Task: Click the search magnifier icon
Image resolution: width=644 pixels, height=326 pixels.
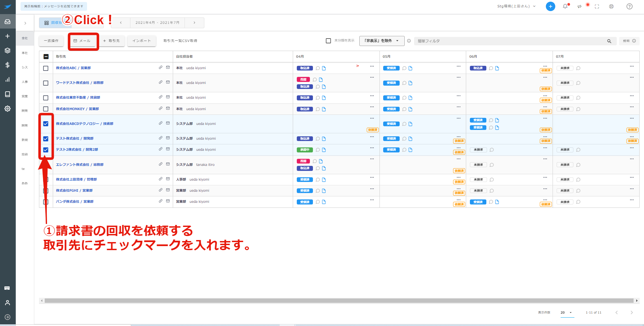Action: point(609,41)
